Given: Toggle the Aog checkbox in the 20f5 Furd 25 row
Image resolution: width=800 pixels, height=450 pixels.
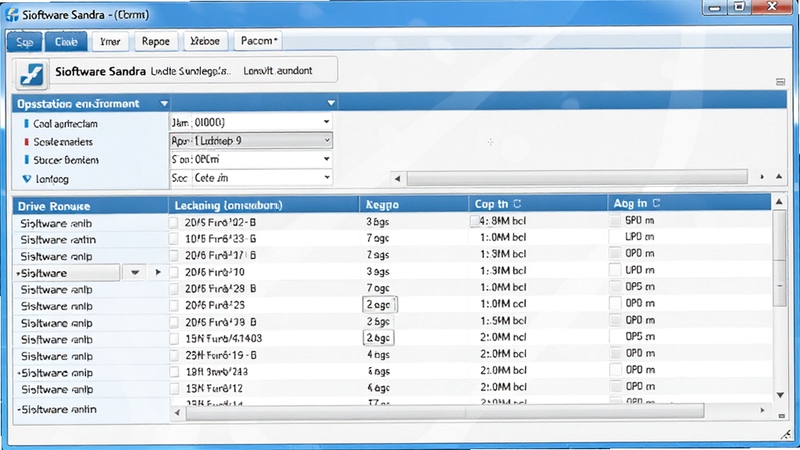Looking at the screenshot, I should (615, 303).
